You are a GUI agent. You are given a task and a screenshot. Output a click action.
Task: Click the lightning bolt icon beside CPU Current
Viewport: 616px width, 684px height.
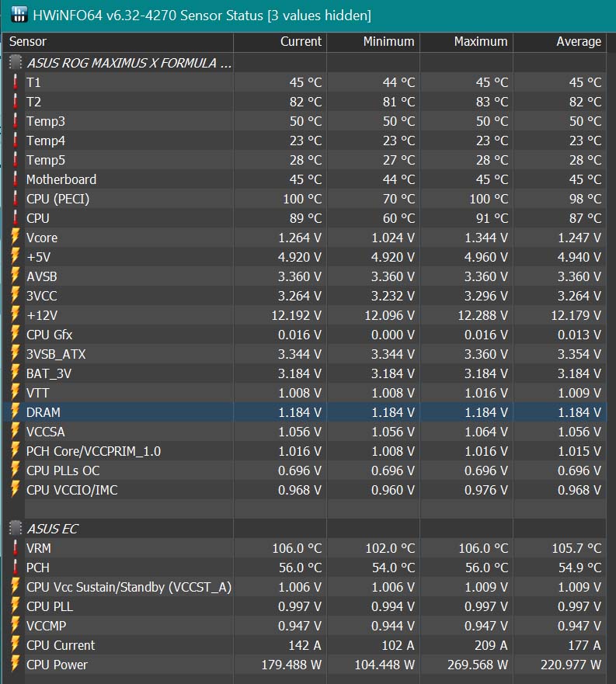coord(16,644)
